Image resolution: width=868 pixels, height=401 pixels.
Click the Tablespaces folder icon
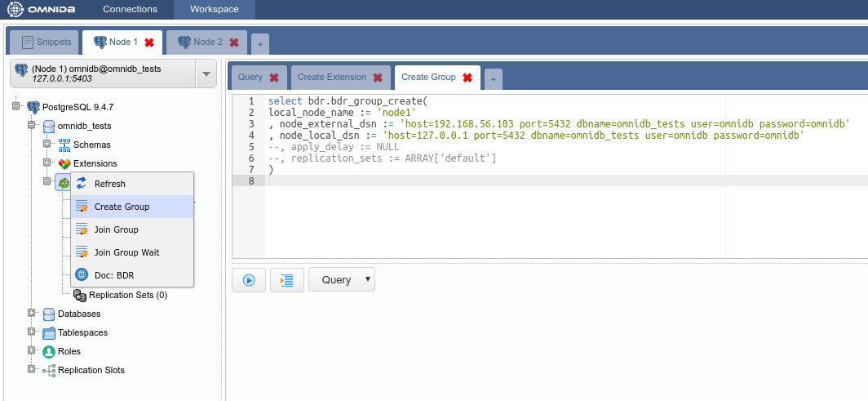pyautogui.click(x=49, y=332)
